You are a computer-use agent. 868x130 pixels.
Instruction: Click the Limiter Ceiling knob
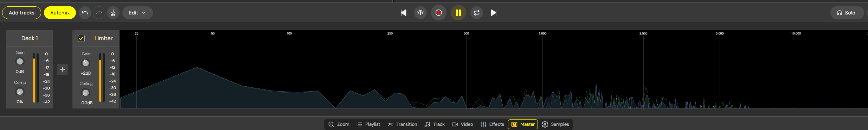coord(85,93)
